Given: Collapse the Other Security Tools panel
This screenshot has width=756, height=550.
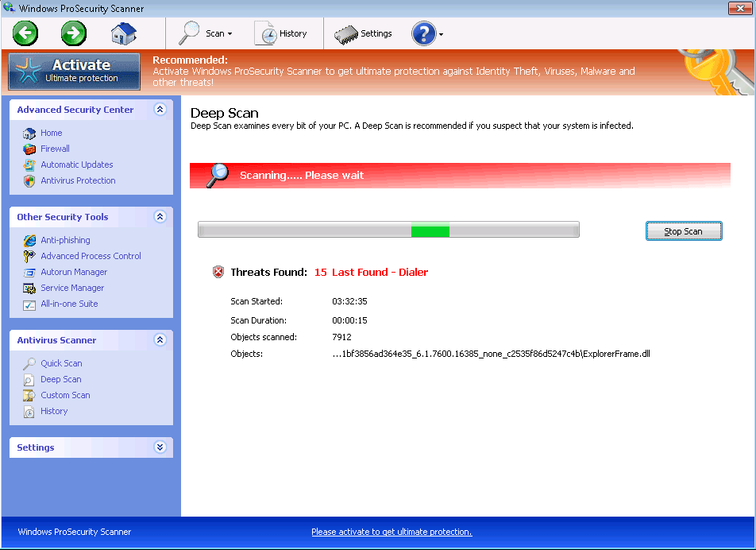Looking at the screenshot, I should (160, 217).
